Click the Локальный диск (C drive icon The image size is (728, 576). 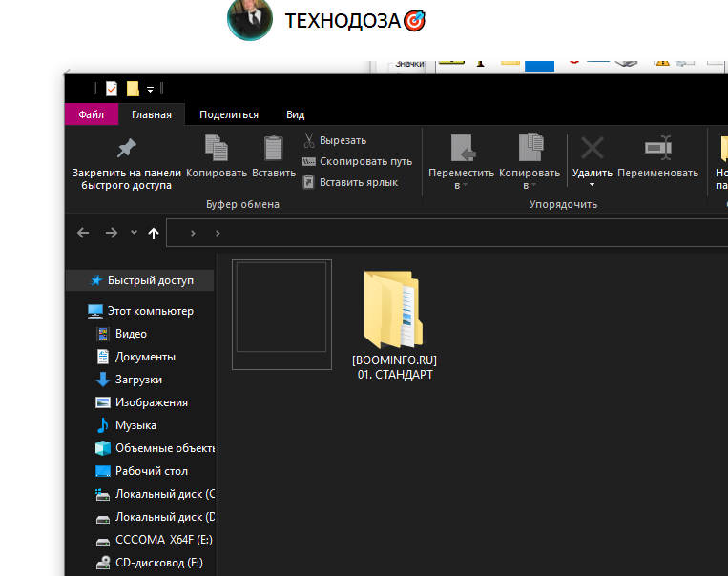click(103, 494)
